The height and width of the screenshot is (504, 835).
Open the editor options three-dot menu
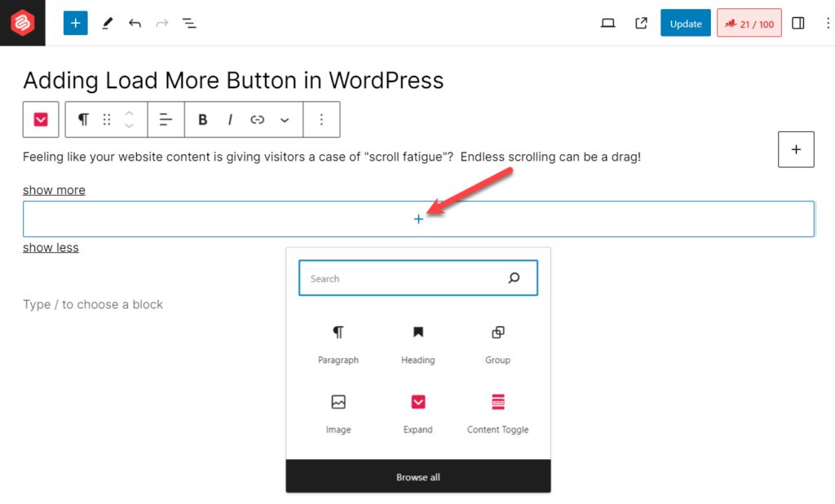(828, 23)
